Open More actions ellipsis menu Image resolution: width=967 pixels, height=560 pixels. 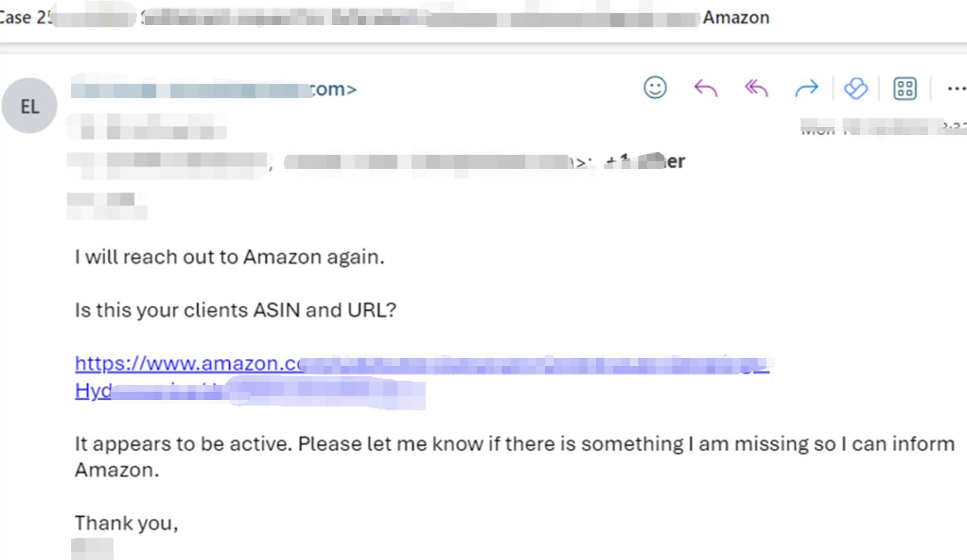[956, 88]
